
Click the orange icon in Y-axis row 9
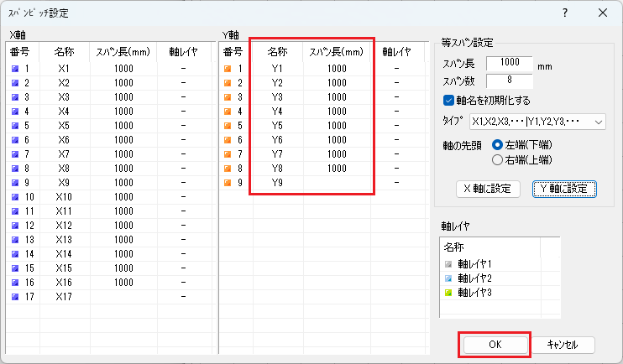click(228, 183)
